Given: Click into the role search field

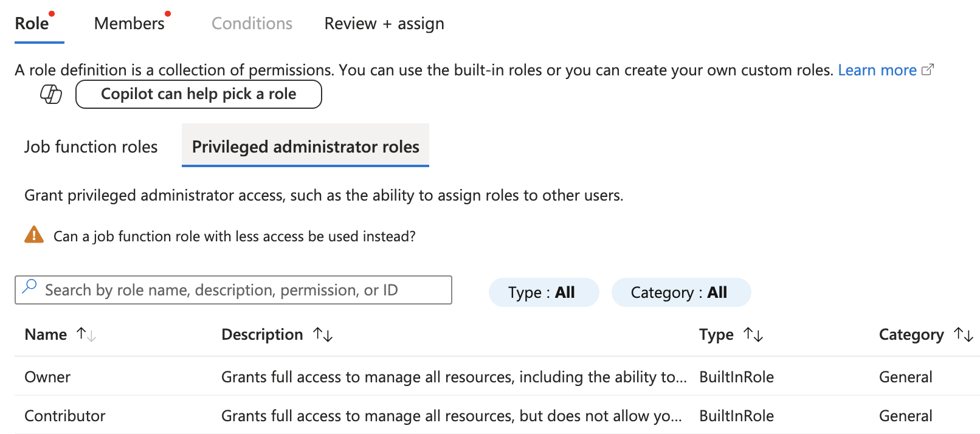Looking at the screenshot, I should coord(233,290).
